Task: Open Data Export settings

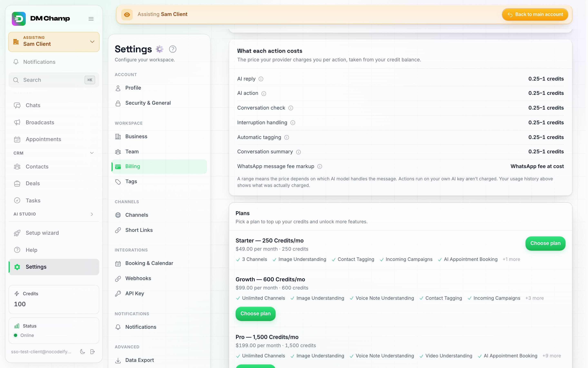Action: [x=159, y=360]
